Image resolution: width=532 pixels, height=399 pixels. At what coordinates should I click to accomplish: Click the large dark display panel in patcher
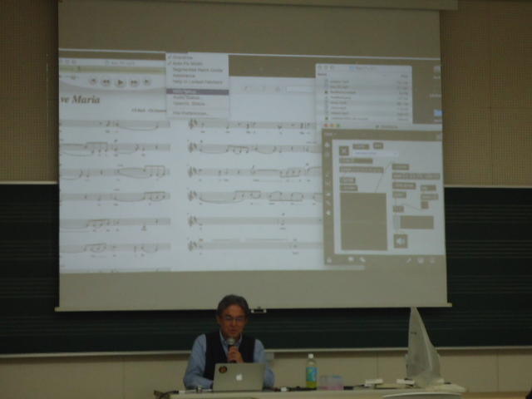pyautogui.click(x=363, y=222)
